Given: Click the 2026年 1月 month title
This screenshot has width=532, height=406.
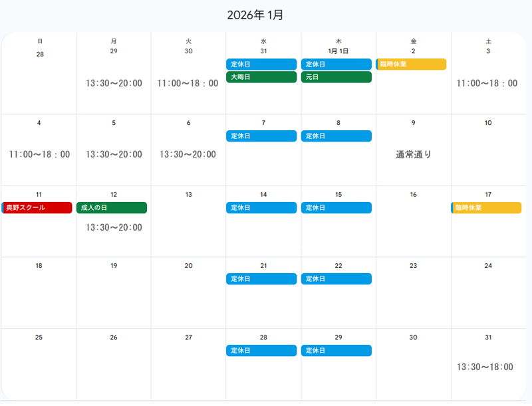Looking at the screenshot, I should point(255,15).
